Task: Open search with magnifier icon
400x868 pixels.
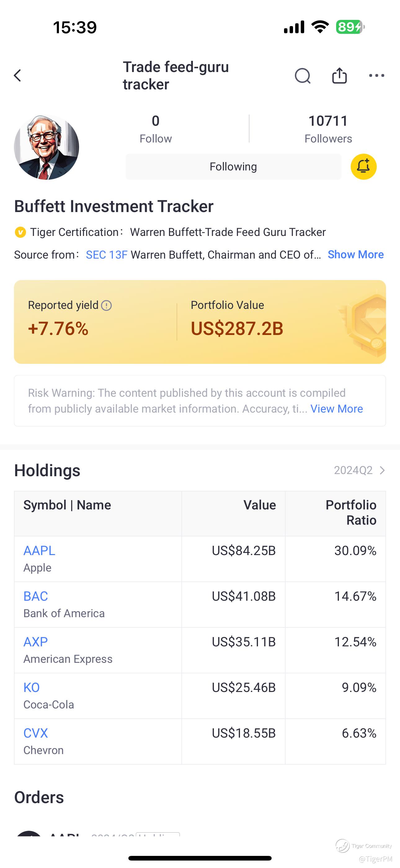Action: 302,75
